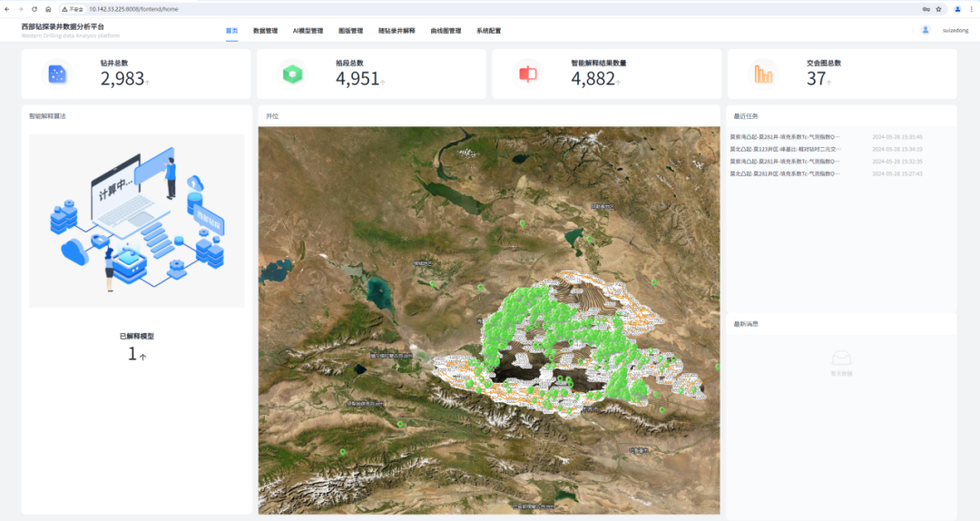The width and height of the screenshot is (980, 521).
Task: Click the 计算中 laptop illustration
Action: click(137, 221)
